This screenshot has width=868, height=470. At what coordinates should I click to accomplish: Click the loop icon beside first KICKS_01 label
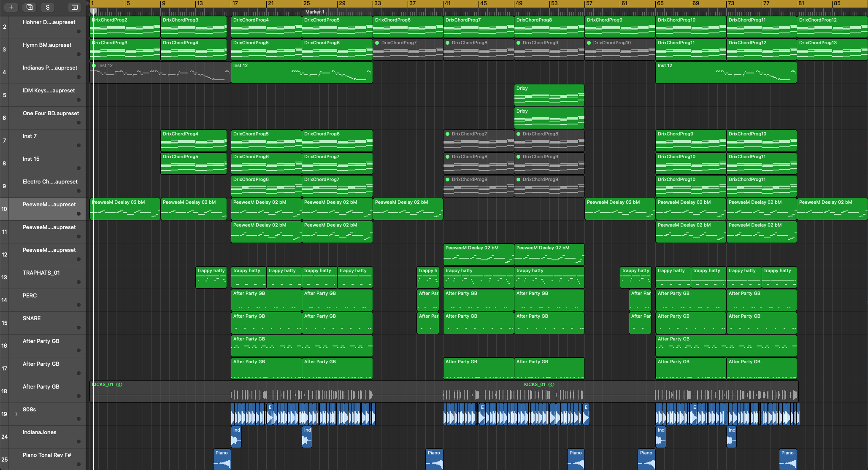(x=119, y=384)
